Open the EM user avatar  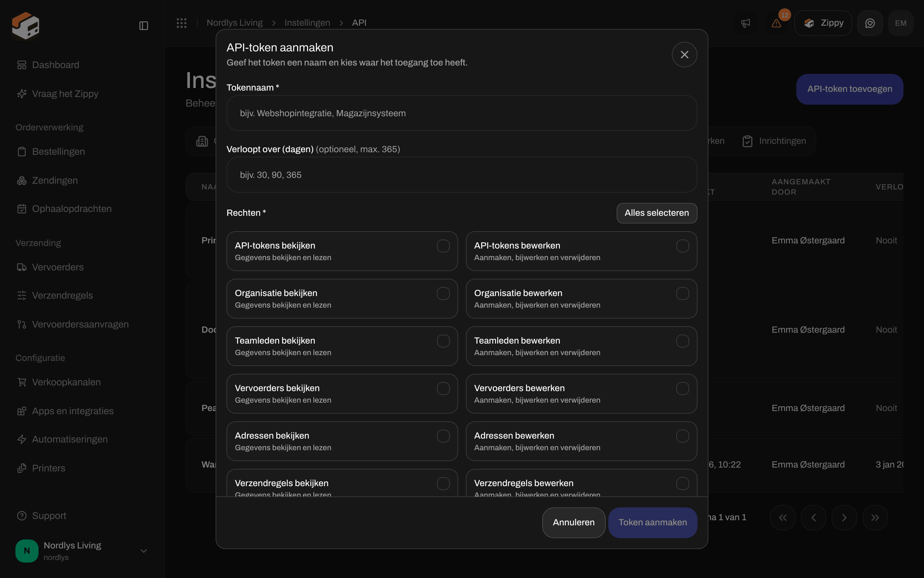click(901, 23)
